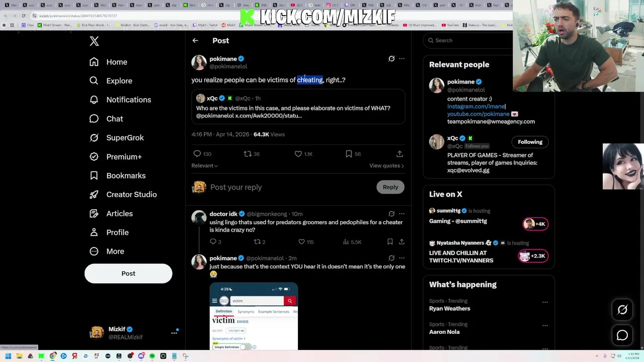The width and height of the screenshot is (644, 362).
Task: Open more options for Aaron Nola trend
Action: click(545, 325)
